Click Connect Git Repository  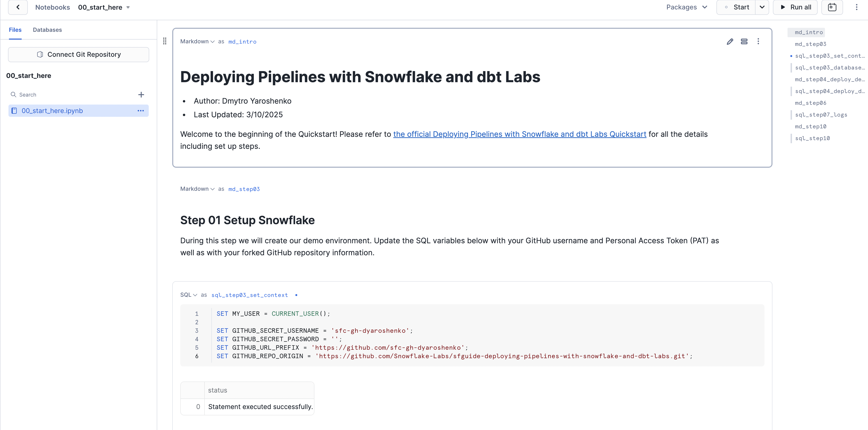[79, 54]
